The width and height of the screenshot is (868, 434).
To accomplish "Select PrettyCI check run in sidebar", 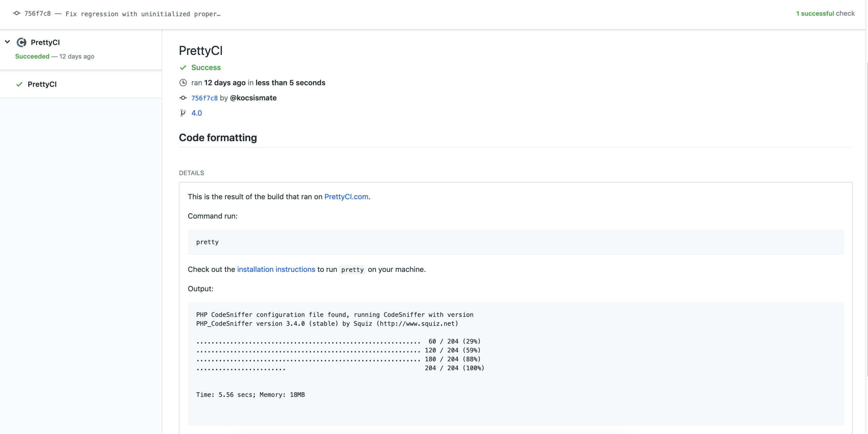I will click(x=42, y=84).
